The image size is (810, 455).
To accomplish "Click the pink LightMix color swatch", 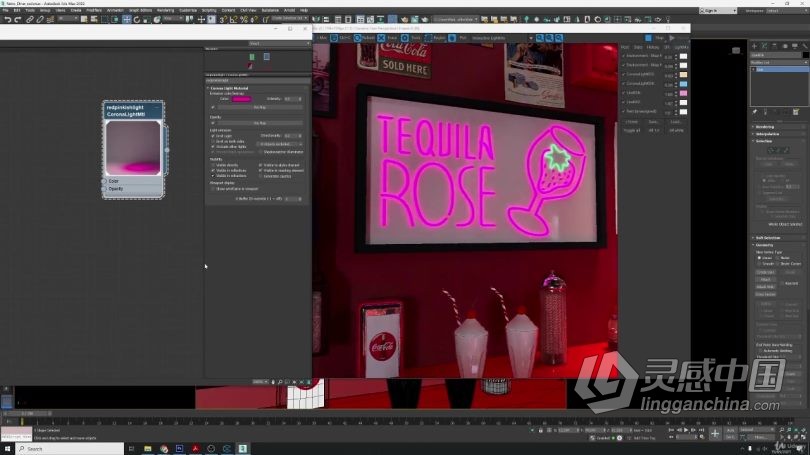I will pos(683,93).
